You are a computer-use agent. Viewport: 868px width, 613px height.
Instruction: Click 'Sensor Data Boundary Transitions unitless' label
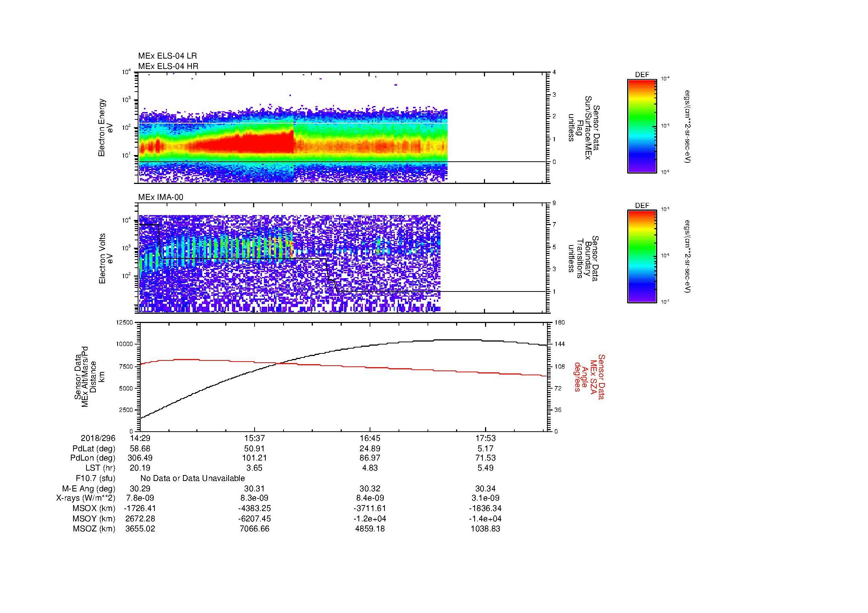584,258
